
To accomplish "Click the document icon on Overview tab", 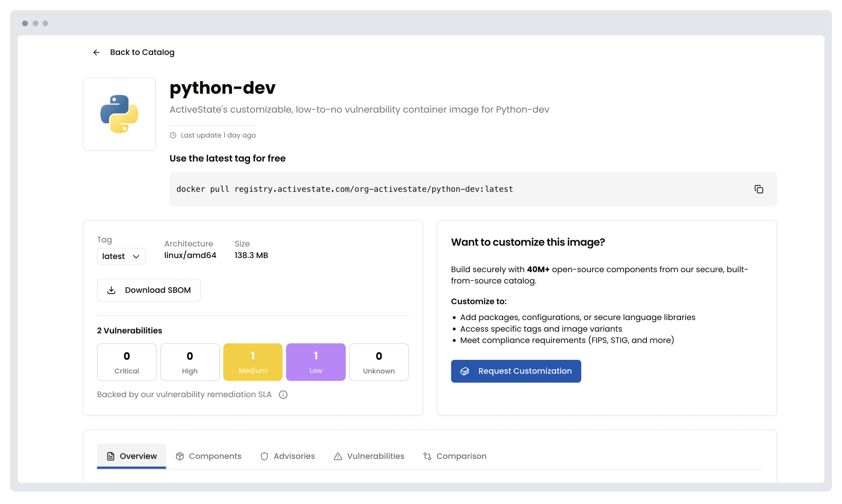I will tap(110, 456).
